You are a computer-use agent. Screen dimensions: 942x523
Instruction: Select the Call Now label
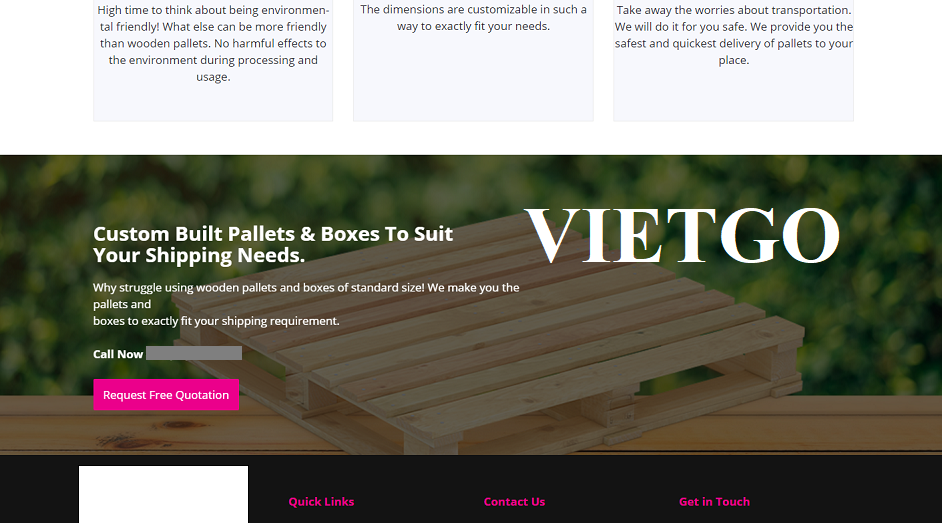click(x=118, y=354)
